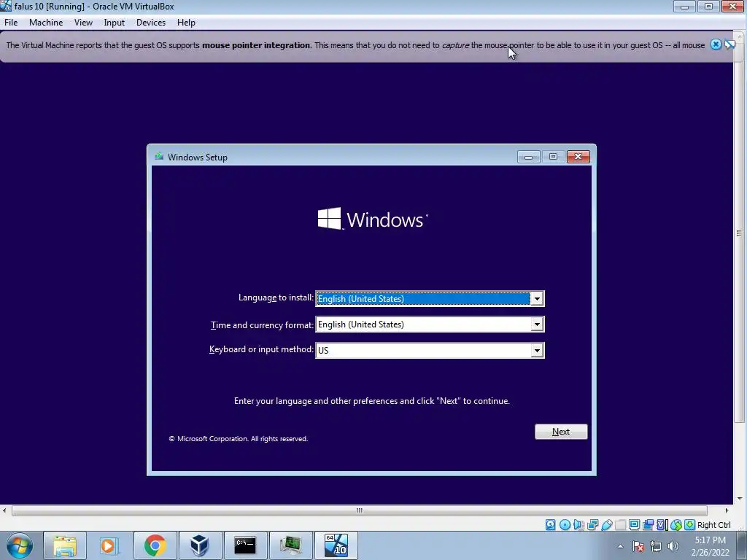The height and width of the screenshot is (560, 747).
Task: Click the keyboard capture green arrow icon
Action: coord(690,525)
